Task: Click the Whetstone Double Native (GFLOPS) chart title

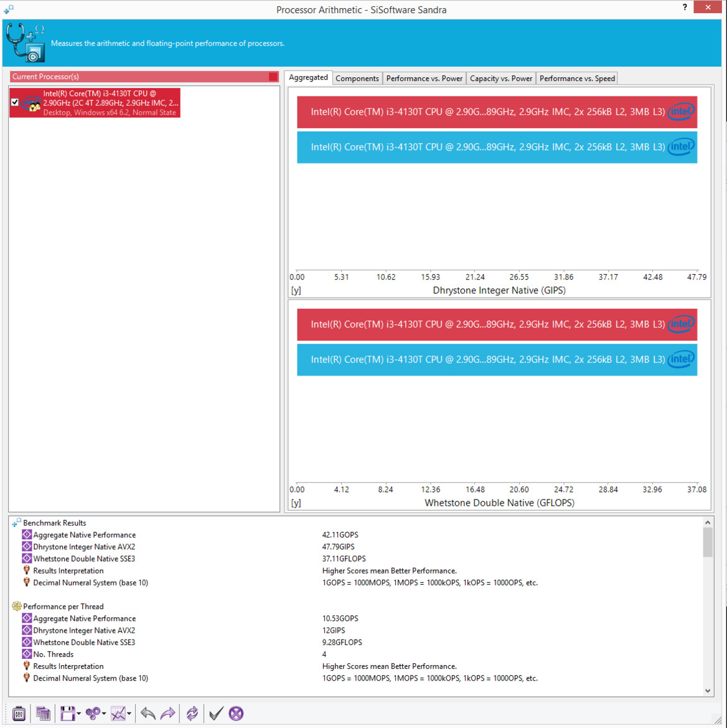Action: coord(499,503)
